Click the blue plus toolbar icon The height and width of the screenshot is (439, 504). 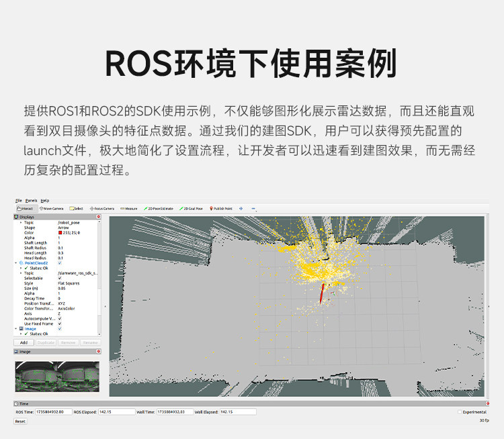pyautogui.click(x=241, y=209)
